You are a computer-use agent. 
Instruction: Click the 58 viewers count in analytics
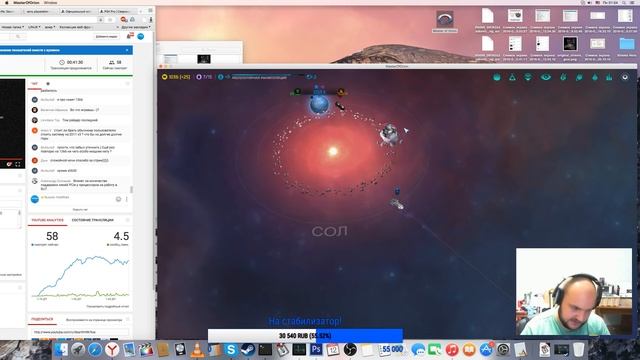click(x=52, y=236)
